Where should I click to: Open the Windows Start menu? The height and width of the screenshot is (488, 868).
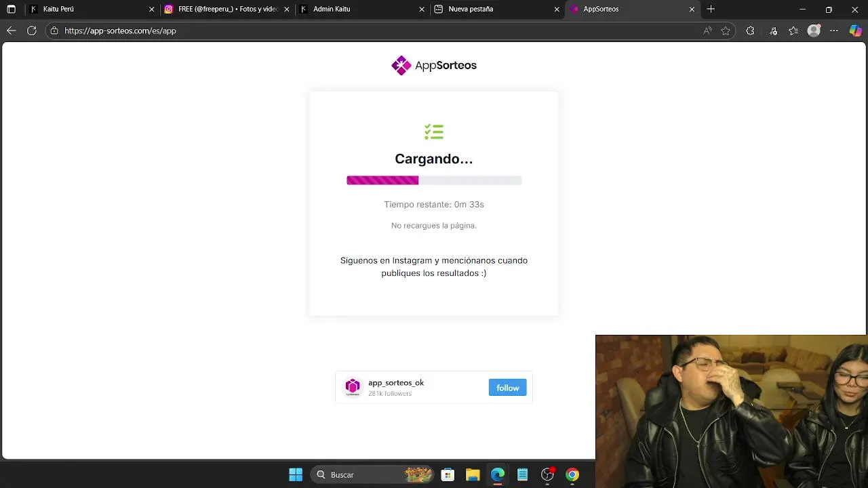(x=296, y=474)
